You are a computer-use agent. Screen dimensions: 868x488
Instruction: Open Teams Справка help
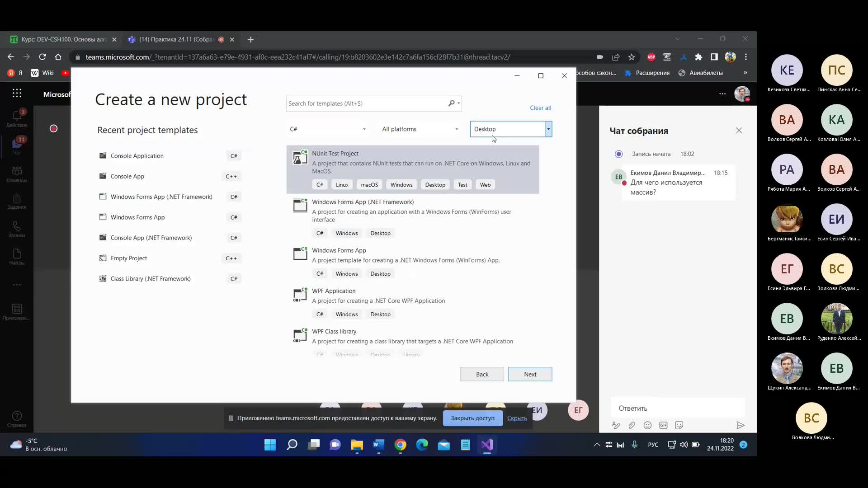click(17, 419)
